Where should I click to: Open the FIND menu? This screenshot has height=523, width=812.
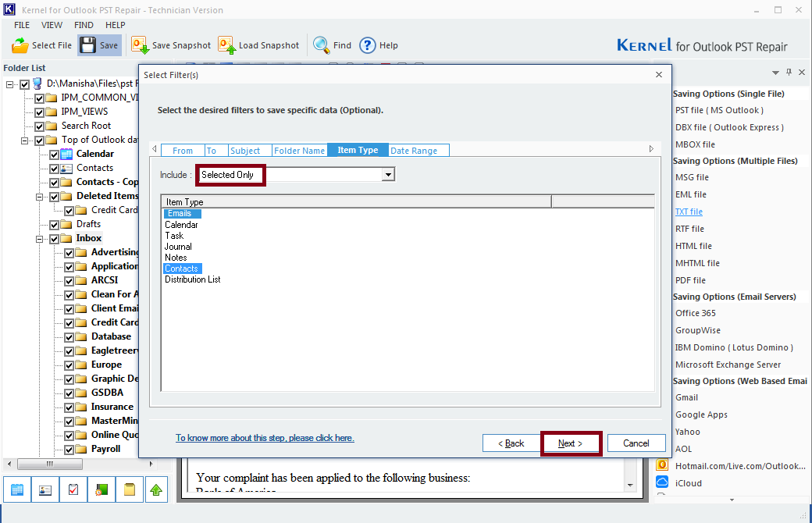pyautogui.click(x=84, y=25)
